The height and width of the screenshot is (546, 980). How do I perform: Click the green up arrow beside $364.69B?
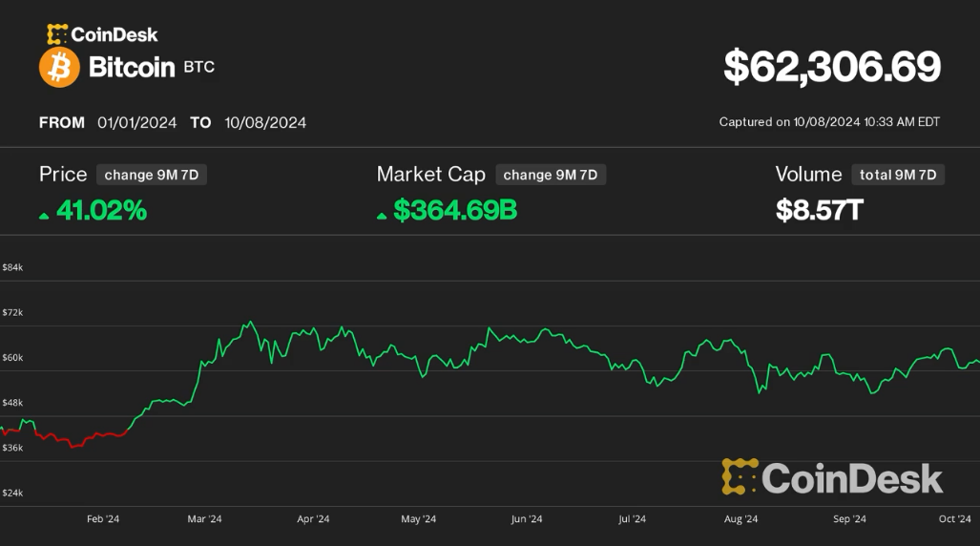pos(382,216)
